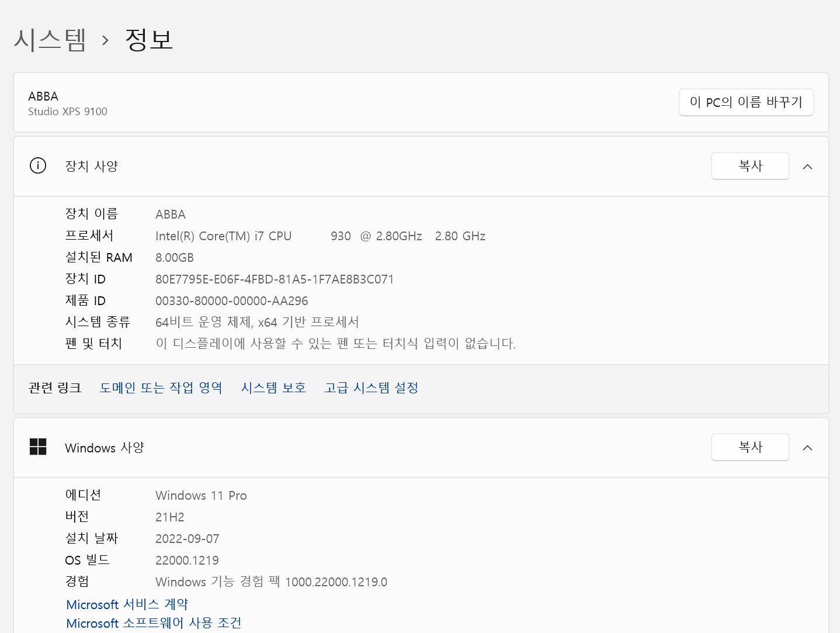
Task: Click the 버전 label
Action: pyautogui.click(x=77, y=517)
